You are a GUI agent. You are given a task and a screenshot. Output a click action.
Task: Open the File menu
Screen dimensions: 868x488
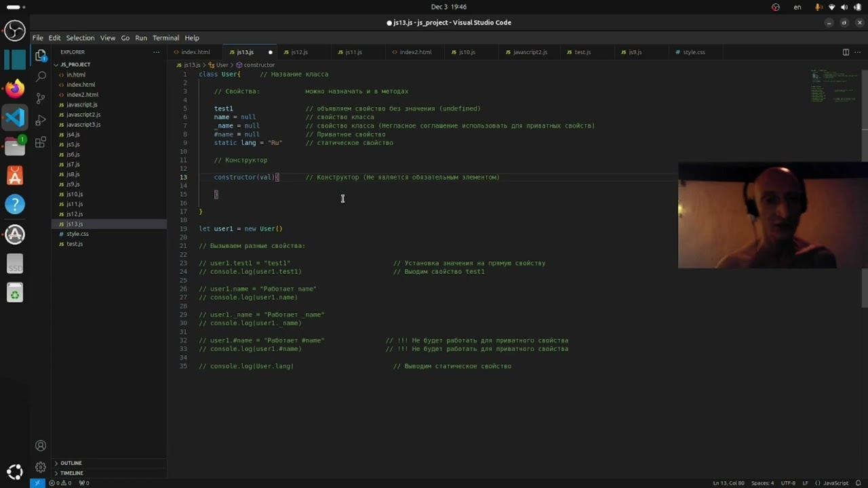pos(38,38)
